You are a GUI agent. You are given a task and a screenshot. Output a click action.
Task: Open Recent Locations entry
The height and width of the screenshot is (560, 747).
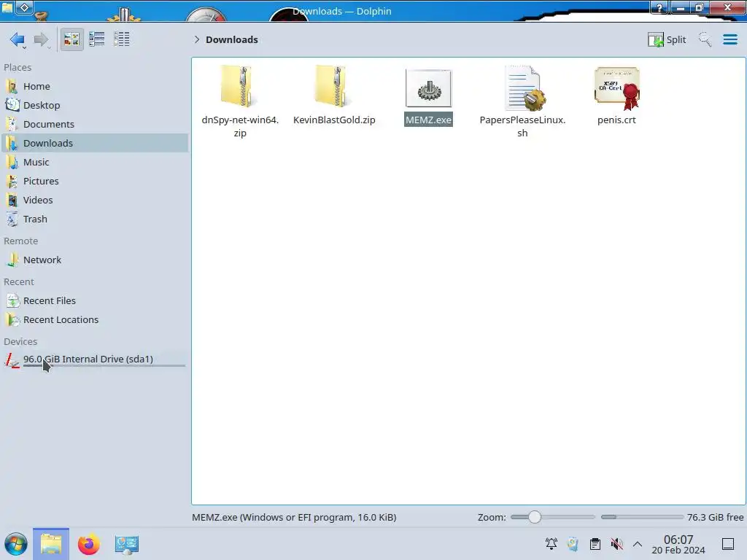[94, 320]
